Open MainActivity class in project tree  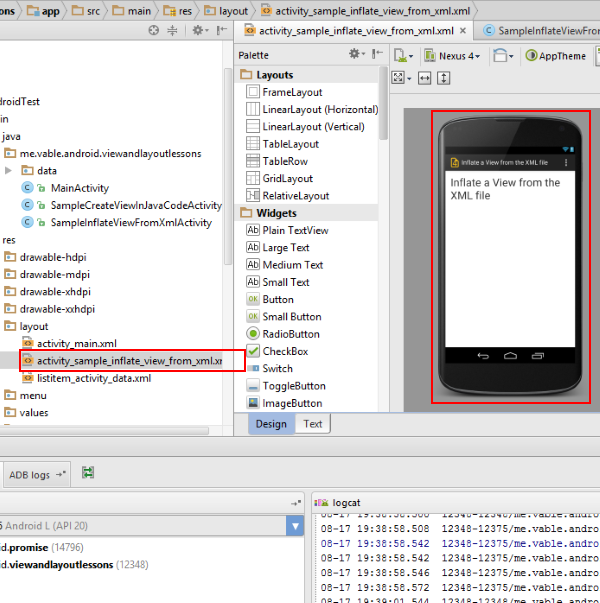(80, 188)
